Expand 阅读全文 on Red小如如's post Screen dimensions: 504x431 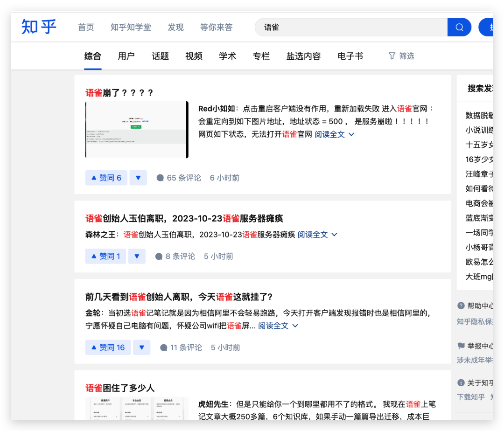(334, 134)
